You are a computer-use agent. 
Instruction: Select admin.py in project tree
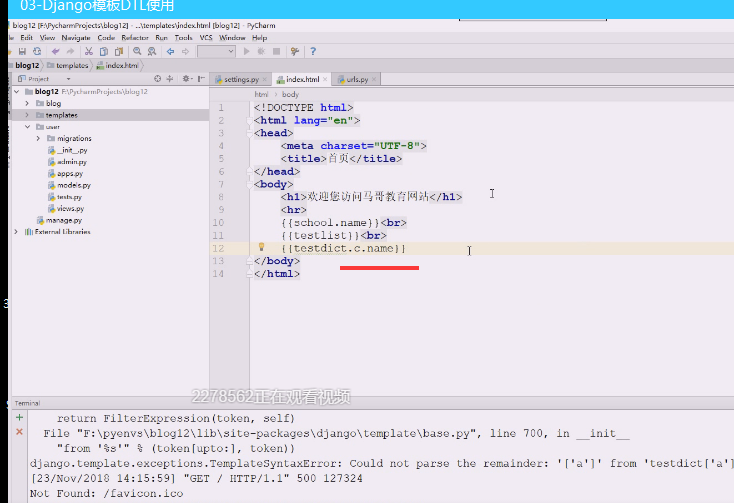[x=67, y=162]
